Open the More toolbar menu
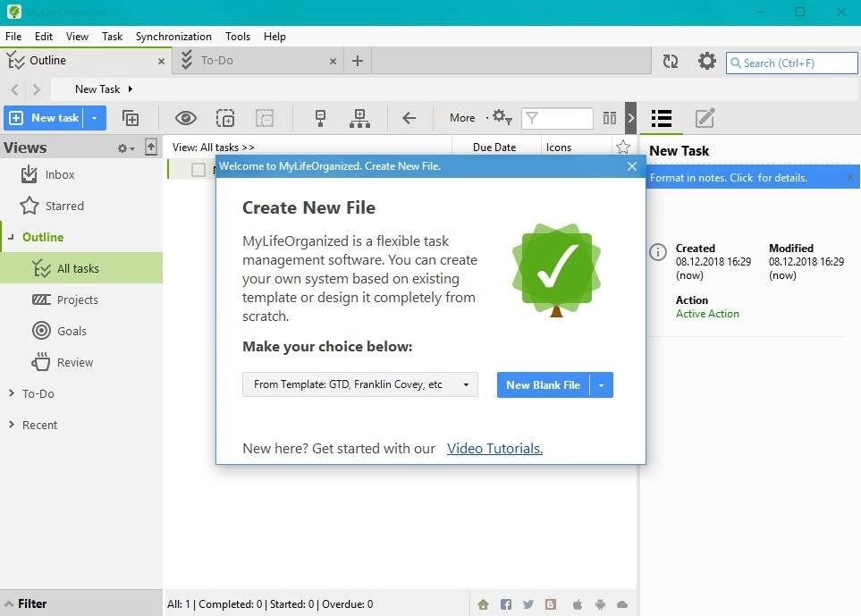 tap(462, 118)
